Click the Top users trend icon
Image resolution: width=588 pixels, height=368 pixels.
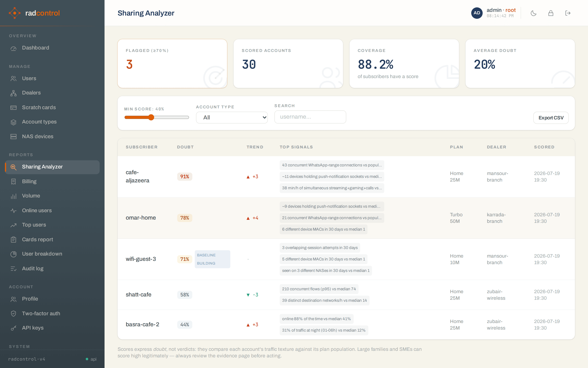[x=14, y=225]
